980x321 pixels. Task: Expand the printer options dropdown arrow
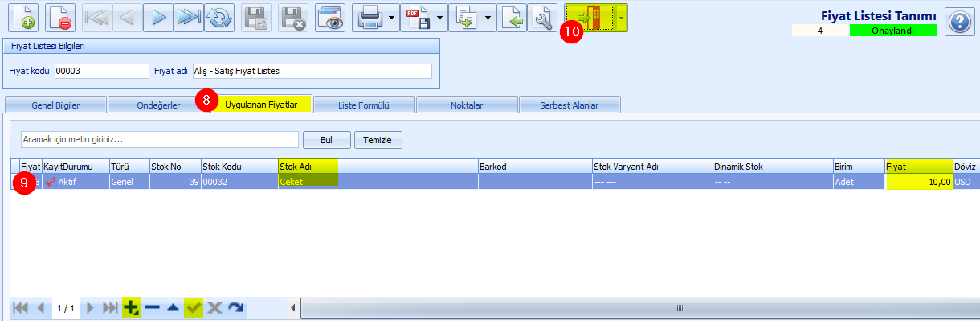[x=391, y=17]
